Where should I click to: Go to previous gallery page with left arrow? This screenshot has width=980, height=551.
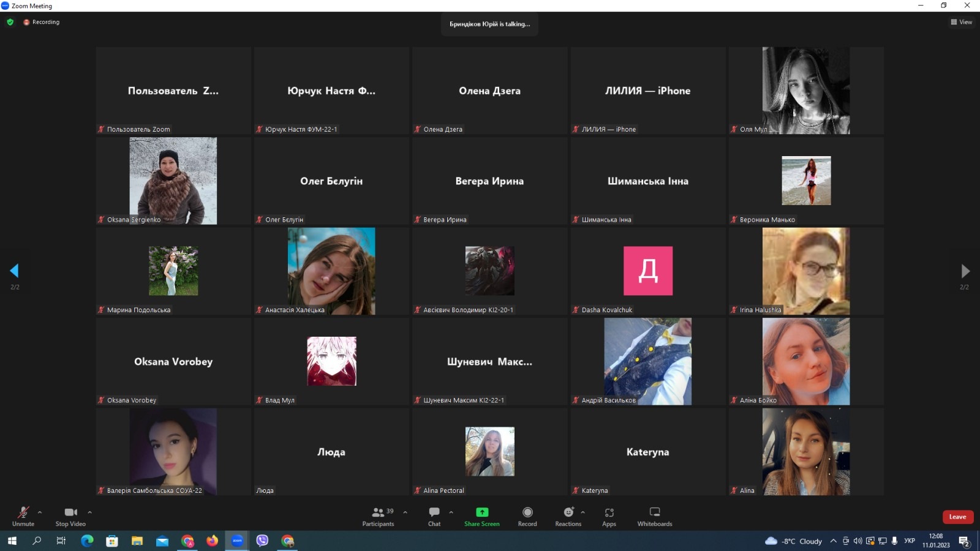point(14,271)
